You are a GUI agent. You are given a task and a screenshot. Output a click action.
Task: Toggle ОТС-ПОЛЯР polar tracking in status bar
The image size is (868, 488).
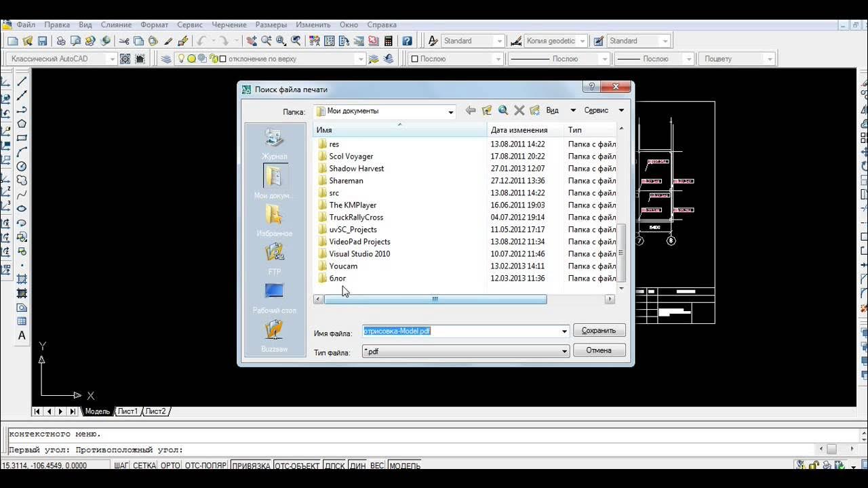(206, 466)
